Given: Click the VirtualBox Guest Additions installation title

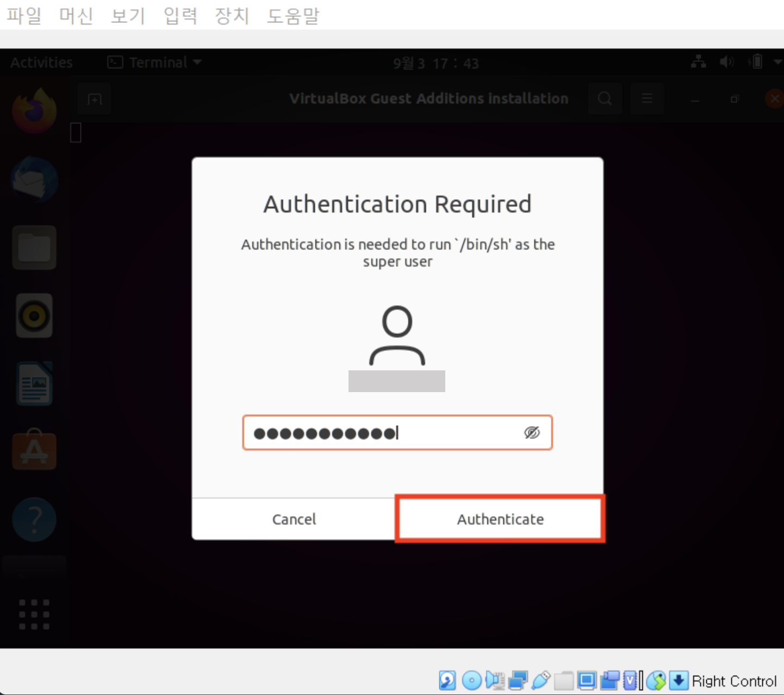Looking at the screenshot, I should tap(429, 98).
